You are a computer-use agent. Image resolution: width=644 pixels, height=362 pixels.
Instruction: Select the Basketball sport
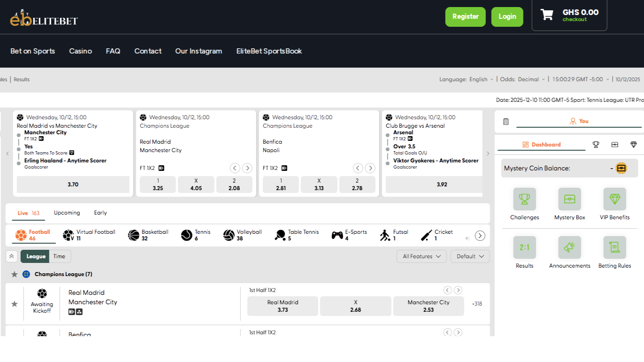[148, 235]
